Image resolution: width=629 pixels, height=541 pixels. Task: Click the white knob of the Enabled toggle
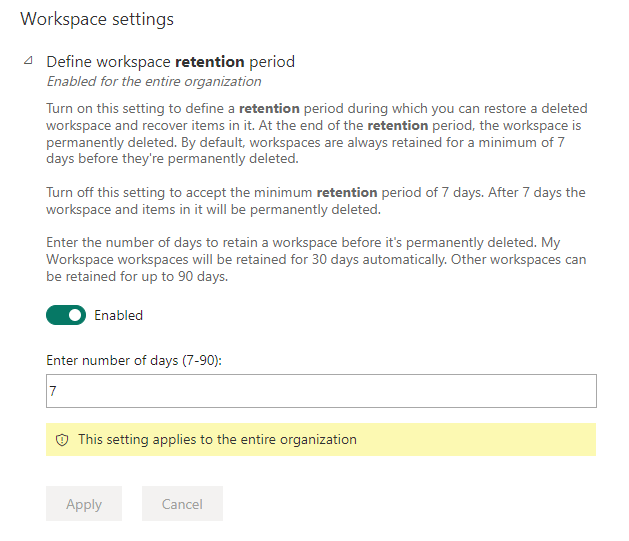click(x=75, y=315)
